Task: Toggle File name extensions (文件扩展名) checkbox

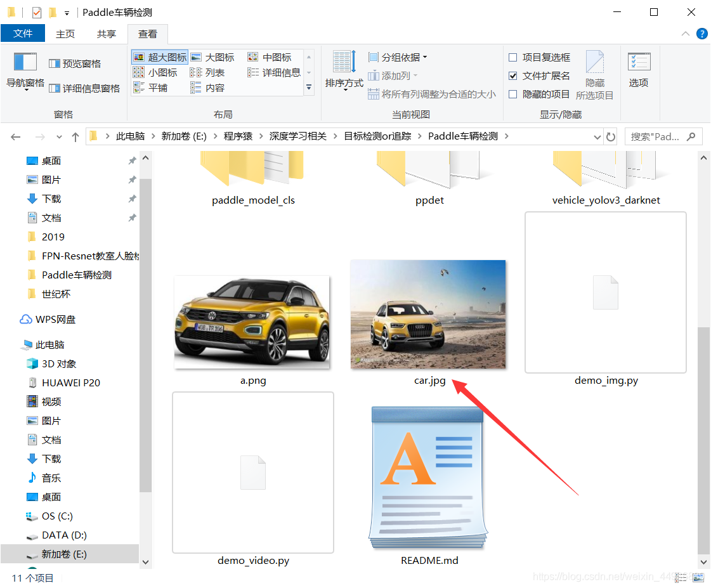Action: 513,75
